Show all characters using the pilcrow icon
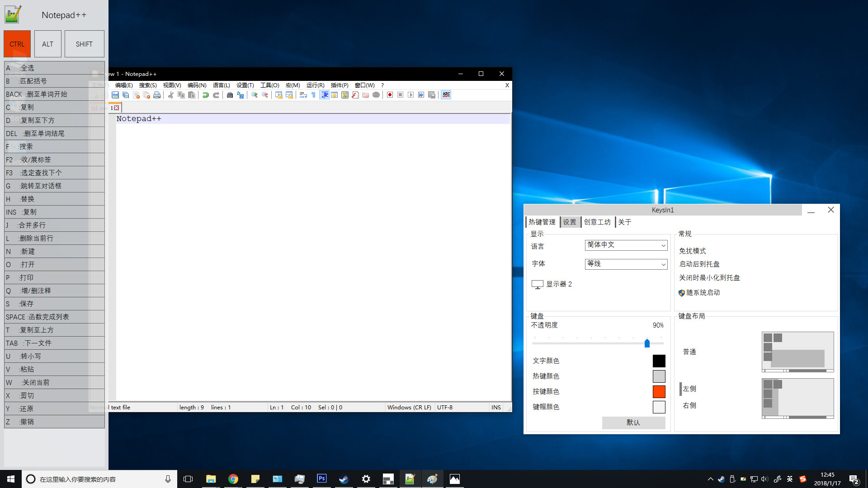The image size is (868, 488). [313, 95]
